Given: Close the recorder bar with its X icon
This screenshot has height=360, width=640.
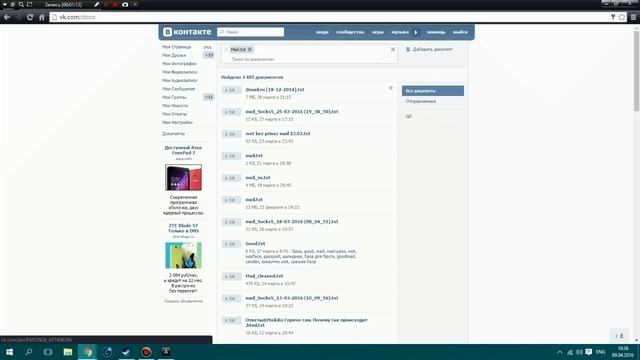Looking at the screenshot, I should pos(136,4).
